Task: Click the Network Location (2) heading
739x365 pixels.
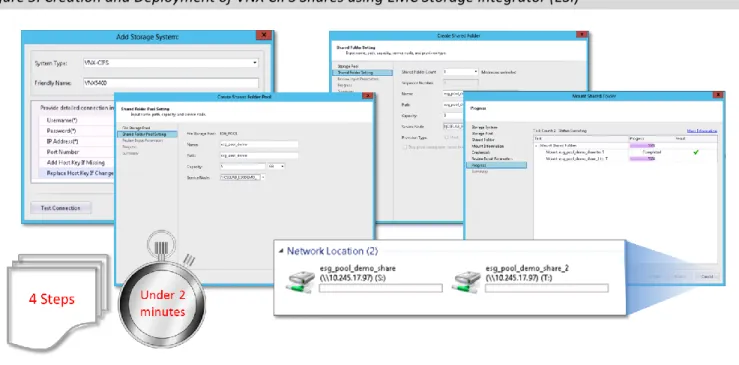Action: (332, 251)
